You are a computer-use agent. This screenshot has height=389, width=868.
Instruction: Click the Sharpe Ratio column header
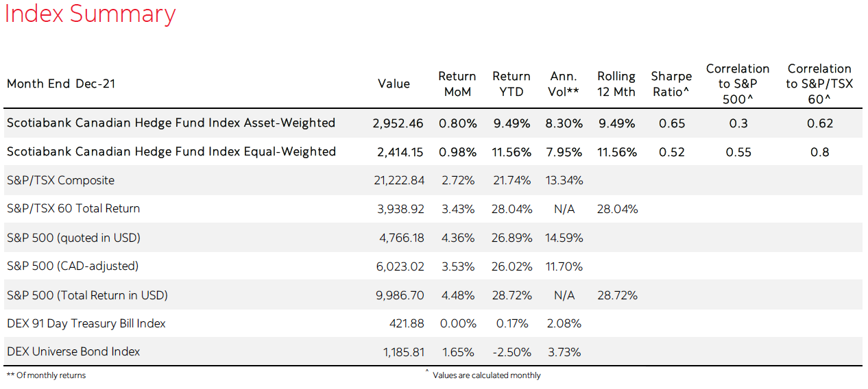point(670,84)
